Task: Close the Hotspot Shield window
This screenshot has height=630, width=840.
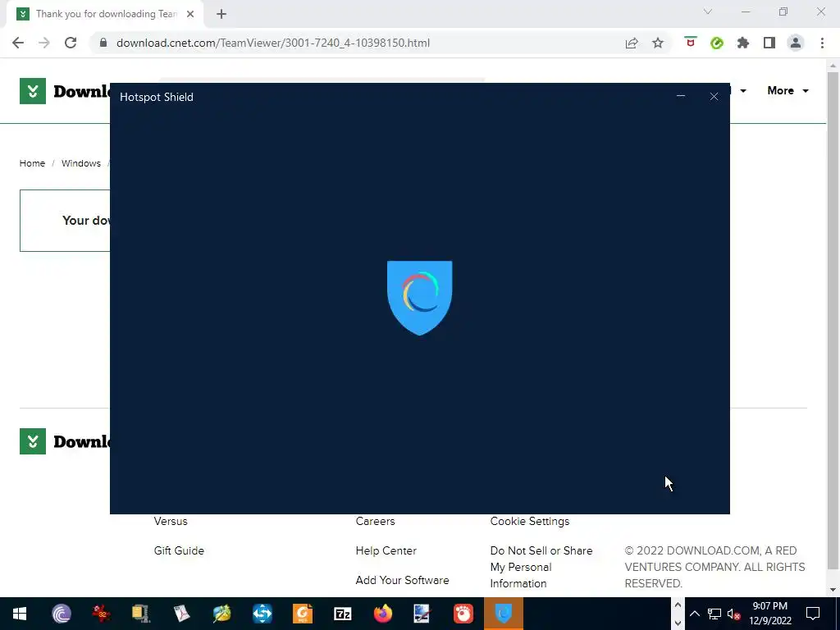Action: (714, 97)
